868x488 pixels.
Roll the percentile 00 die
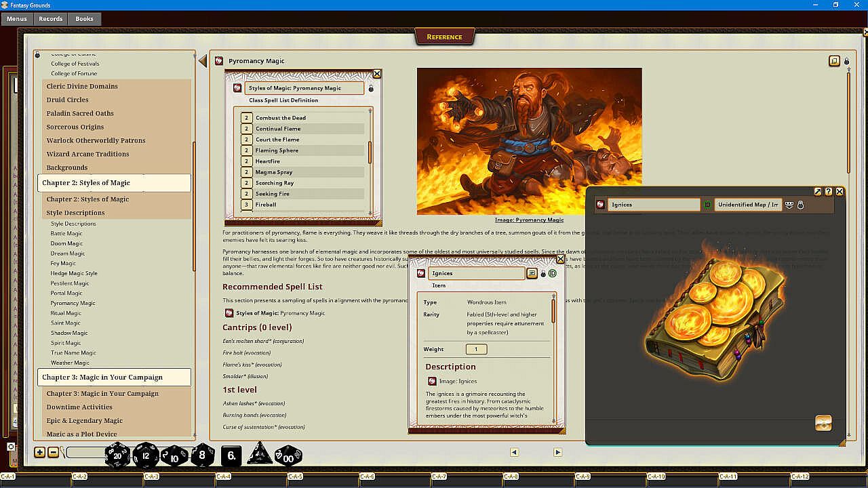tap(288, 455)
